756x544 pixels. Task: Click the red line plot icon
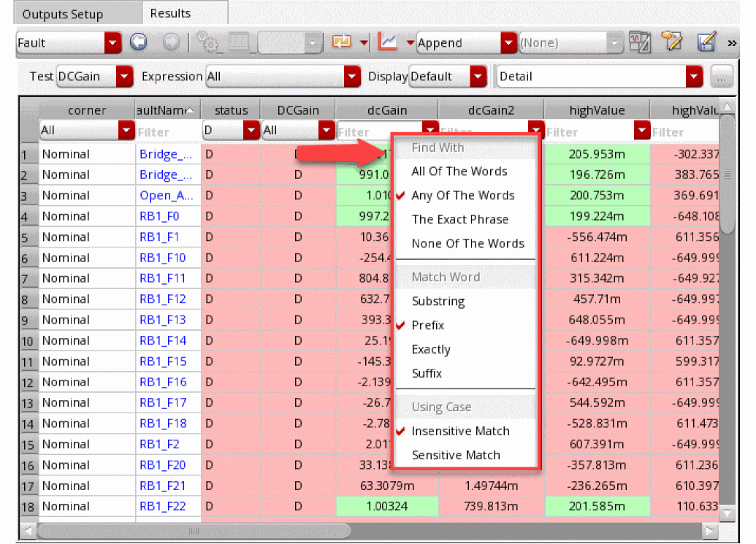click(x=388, y=43)
